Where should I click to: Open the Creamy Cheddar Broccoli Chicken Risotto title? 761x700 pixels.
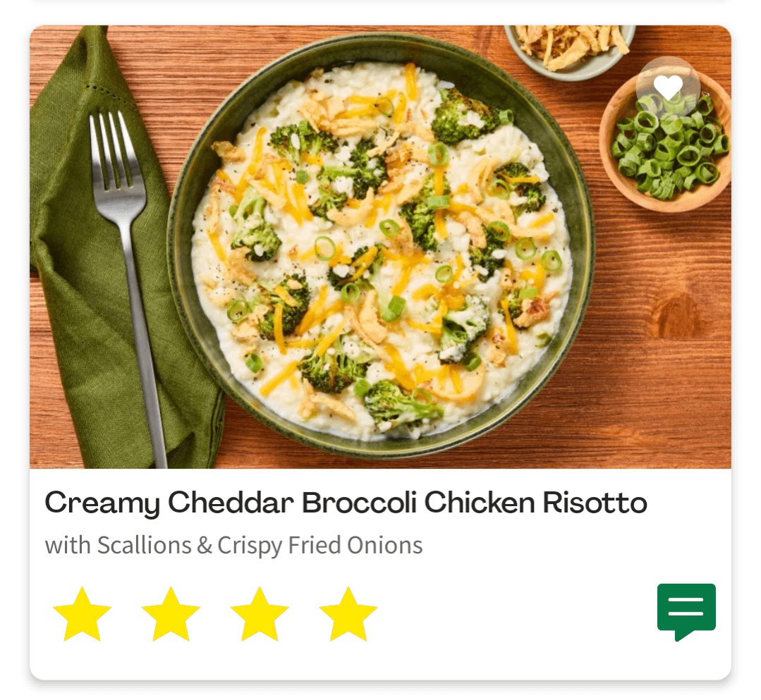[346, 503]
